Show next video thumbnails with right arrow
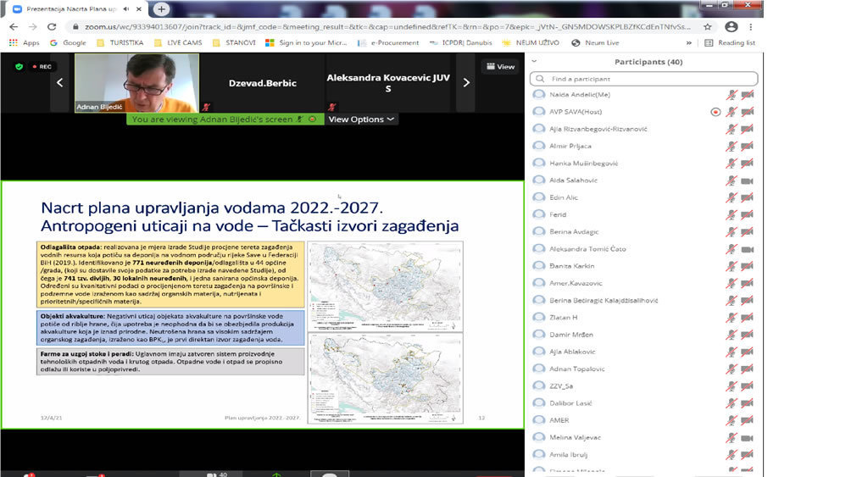Image resolution: width=868 pixels, height=477 pixels. click(x=466, y=83)
